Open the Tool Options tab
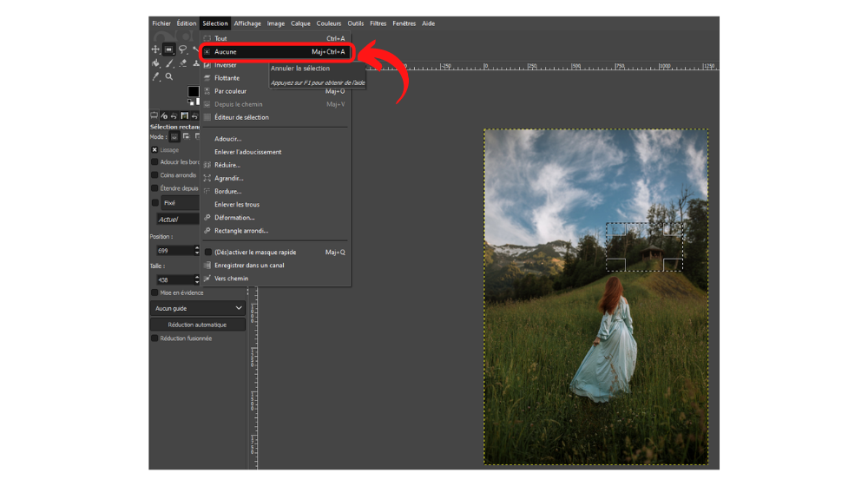This screenshot has height=486, width=868. 154,115
